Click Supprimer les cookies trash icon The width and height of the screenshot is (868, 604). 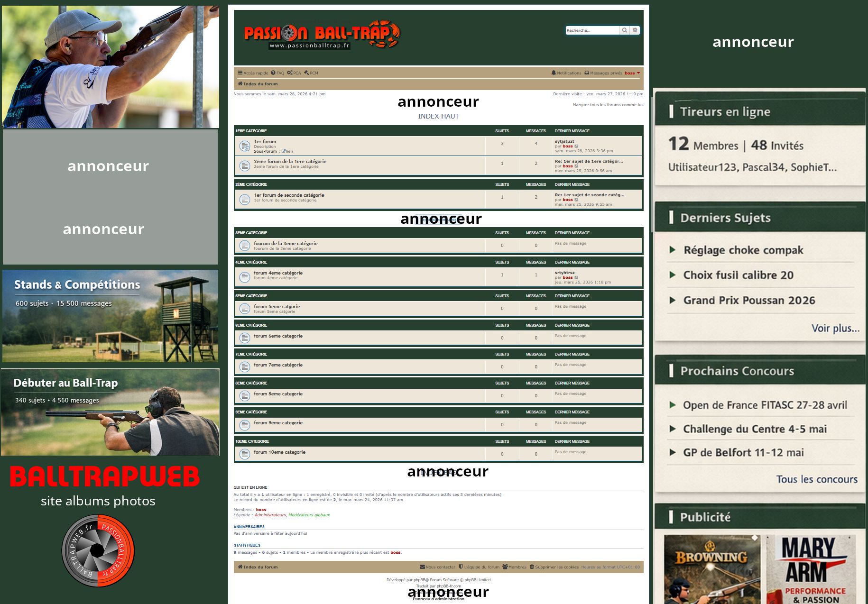532,567
